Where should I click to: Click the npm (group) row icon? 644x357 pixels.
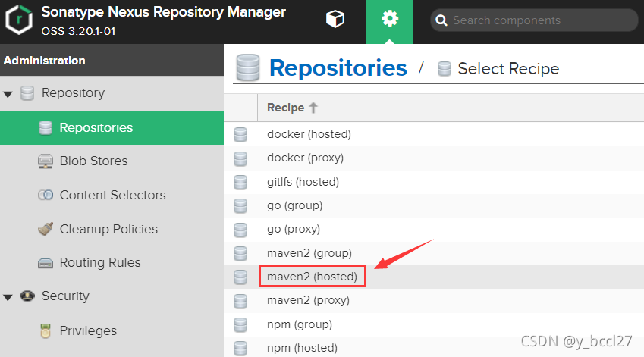click(x=240, y=324)
